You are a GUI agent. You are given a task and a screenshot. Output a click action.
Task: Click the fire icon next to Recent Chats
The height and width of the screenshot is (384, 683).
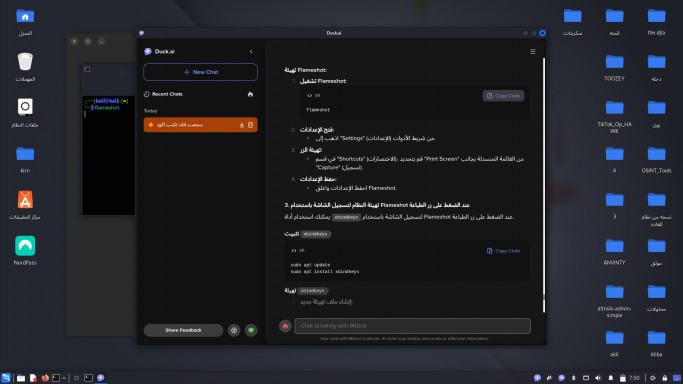coord(250,94)
